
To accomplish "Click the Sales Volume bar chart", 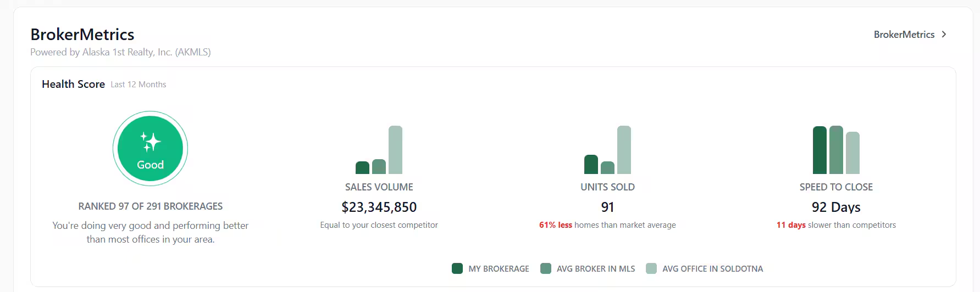I will [379, 150].
